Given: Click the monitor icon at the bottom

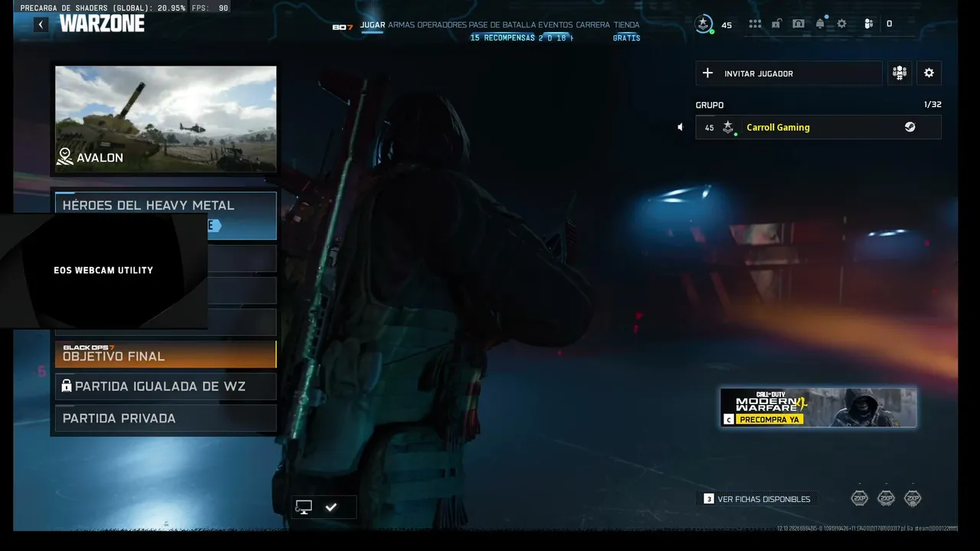Looking at the screenshot, I should 304,507.
